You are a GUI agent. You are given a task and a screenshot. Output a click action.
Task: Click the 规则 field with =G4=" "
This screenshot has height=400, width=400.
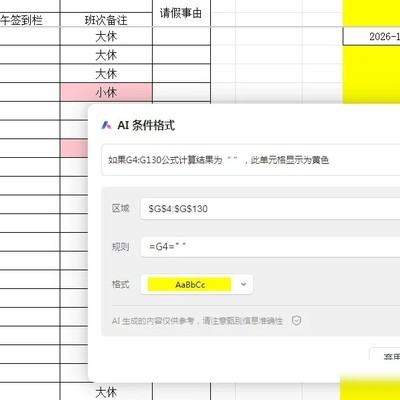pyautogui.click(x=270, y=247)
